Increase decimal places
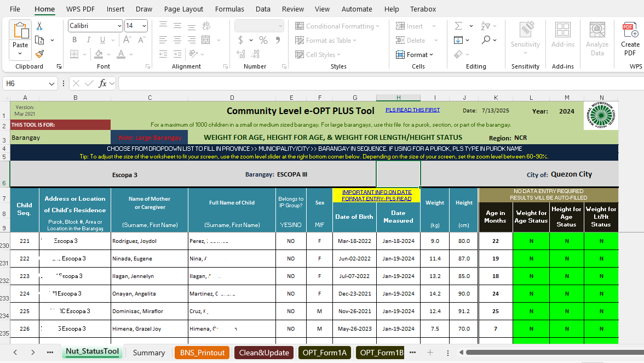644x363 pixels. tap(241, 54)
